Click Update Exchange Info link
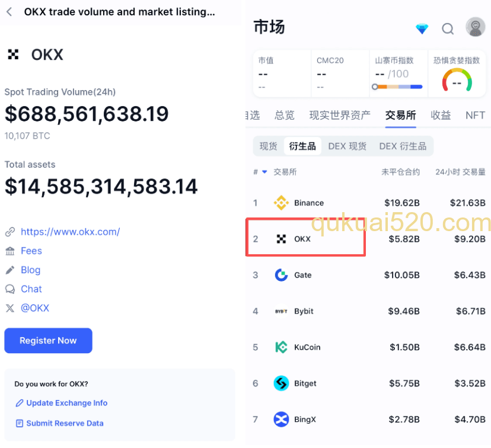491x448 pixels. (66, 403)
